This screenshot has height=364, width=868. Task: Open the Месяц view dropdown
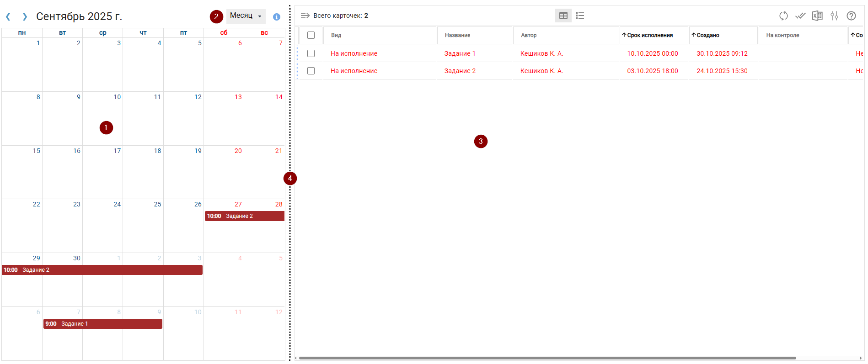coord(246,16)
